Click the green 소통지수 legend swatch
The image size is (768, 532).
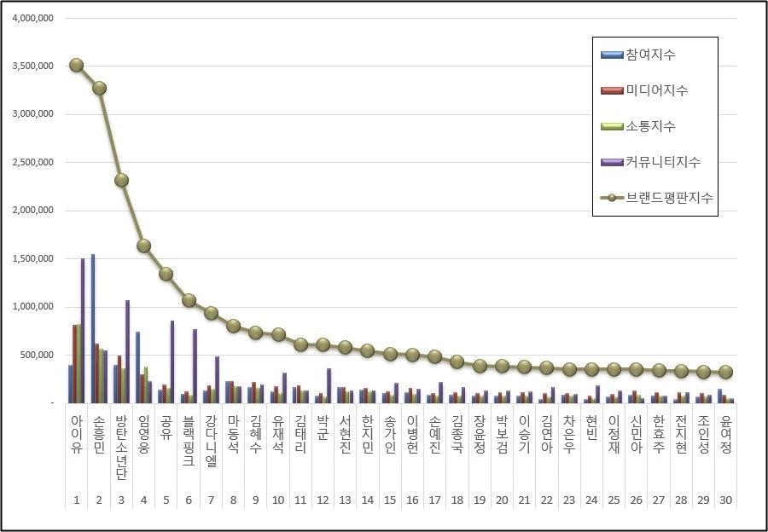tap(611, 126)
